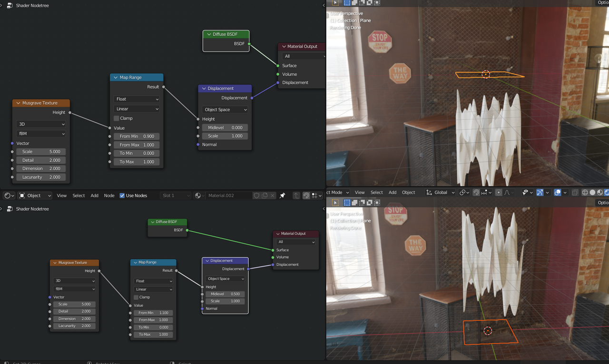Open the node editor Select menu
This screenshot has height=364, width=609.
[x=79, y=196]
